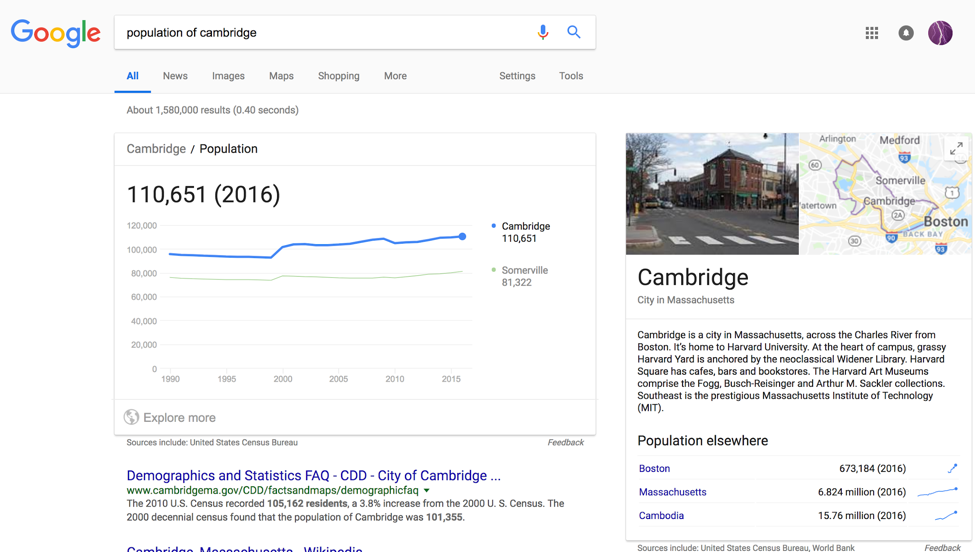This screenshot has height=552, width=975.
Task: Open the notifications bell
Action: pyautogui.click(x=906, y=33)
